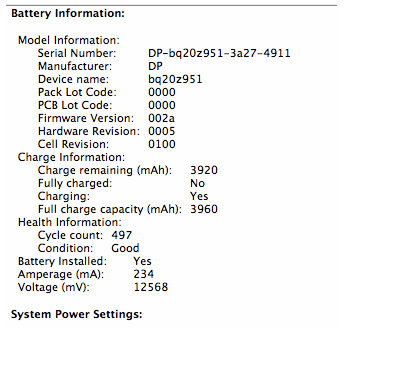
Task: Click the Fully charged value No
Action: [197, 183]
